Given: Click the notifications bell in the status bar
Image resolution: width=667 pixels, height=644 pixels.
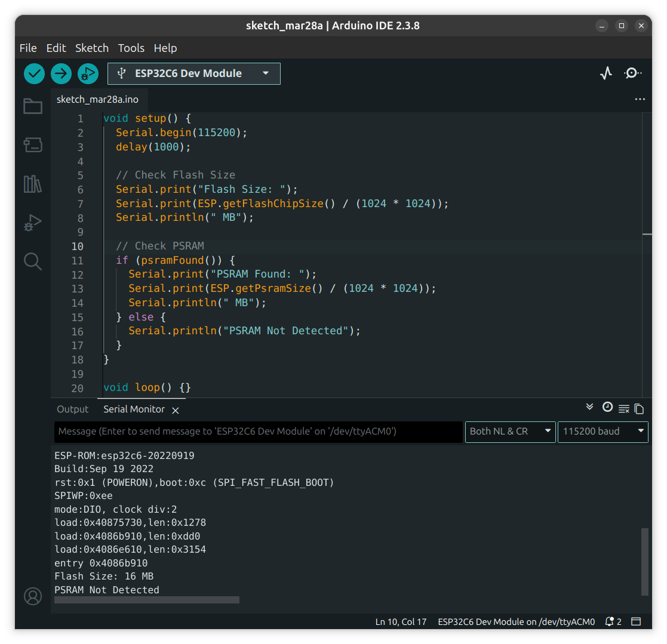Looking at the screenshot, I should (610, 621).
